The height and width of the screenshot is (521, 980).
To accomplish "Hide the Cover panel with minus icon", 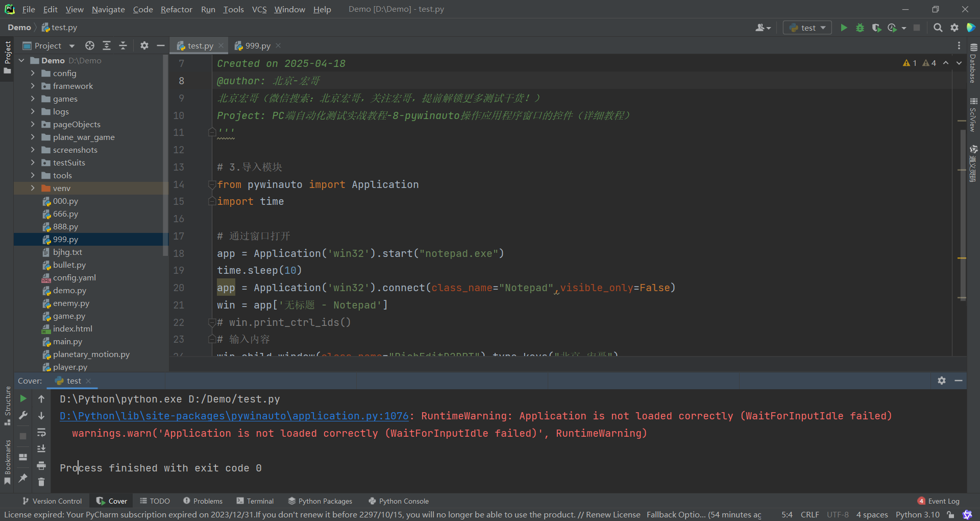I will pyautogui.click(x=959, y=381).
